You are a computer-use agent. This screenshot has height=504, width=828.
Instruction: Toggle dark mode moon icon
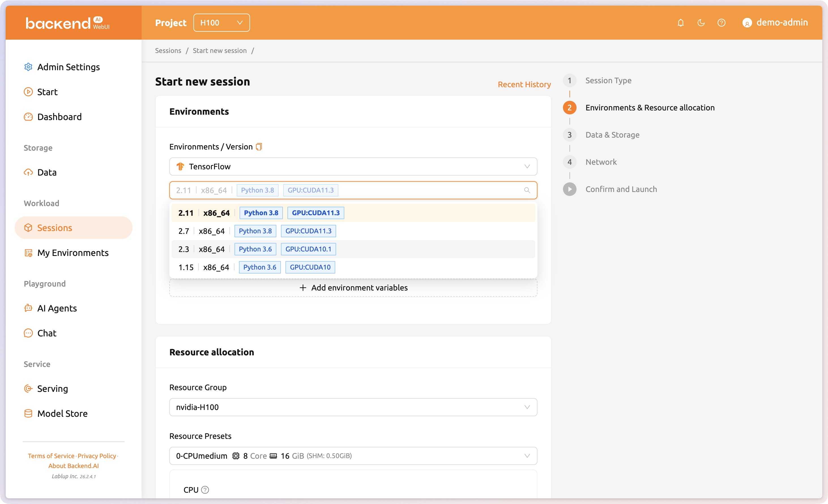tap(701, 23)
